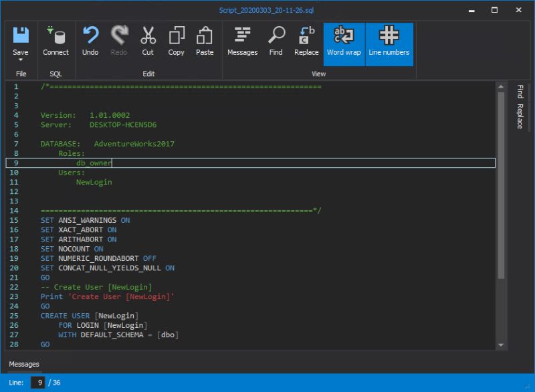Toggle Line numbers display
The image size is (535, 392).
389,42
